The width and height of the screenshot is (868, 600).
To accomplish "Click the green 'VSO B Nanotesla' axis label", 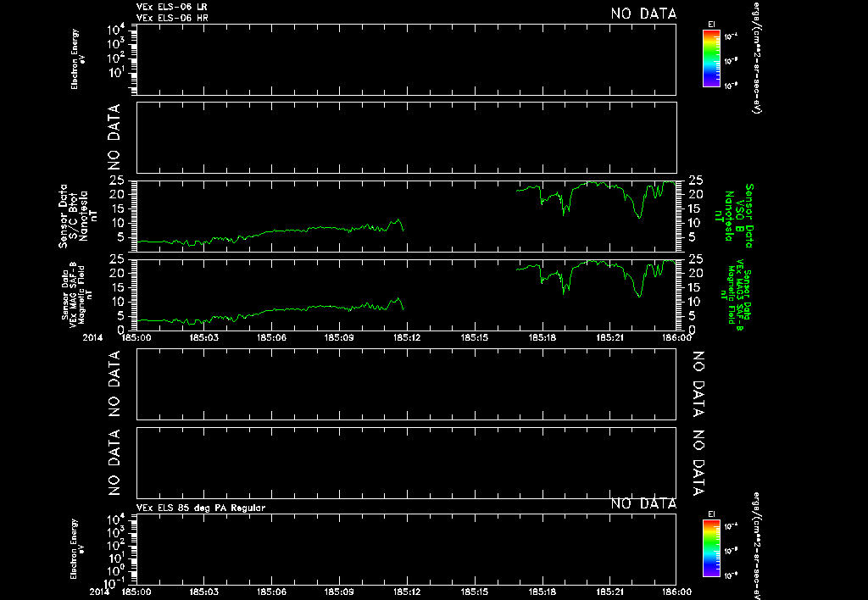I will 734,216.
